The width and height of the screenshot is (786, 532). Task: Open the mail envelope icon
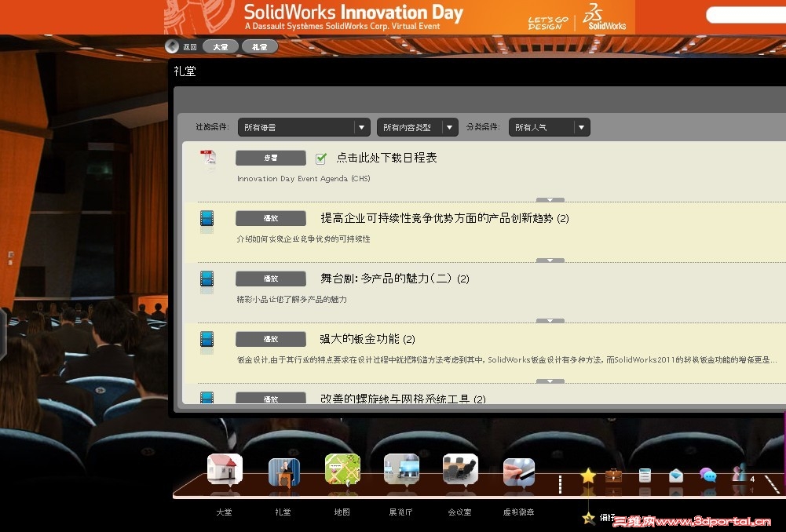point(676,475)
